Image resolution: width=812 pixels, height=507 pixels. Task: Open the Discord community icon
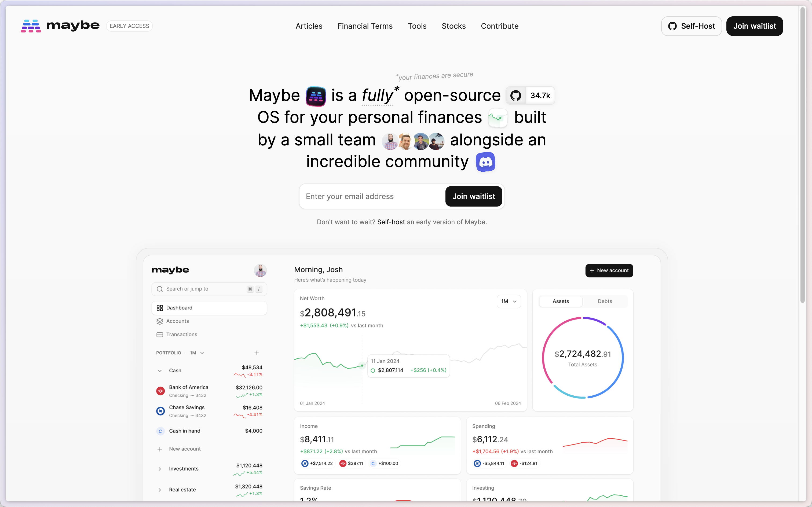[x=485, y=162]
